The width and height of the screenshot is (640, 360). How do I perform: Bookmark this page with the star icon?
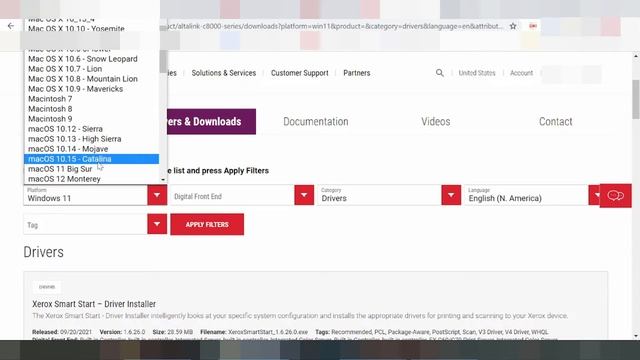[x=513, y=26]
